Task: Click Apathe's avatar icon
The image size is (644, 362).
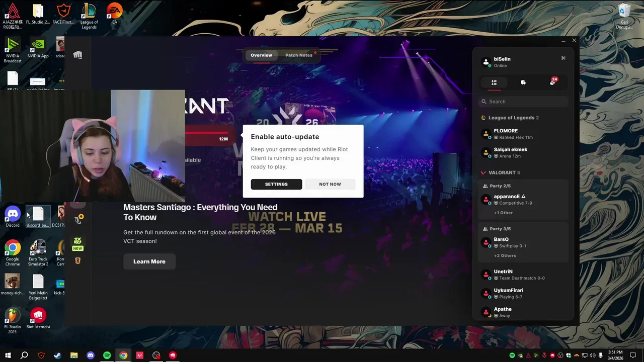Action: pyautogui.click(x=486, y=312)
